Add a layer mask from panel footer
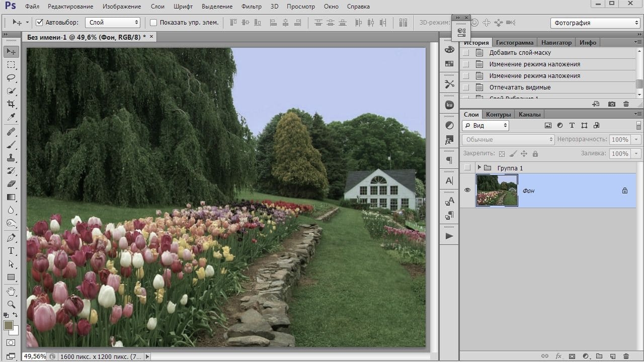The image size is (644, 362). (572, 356)
